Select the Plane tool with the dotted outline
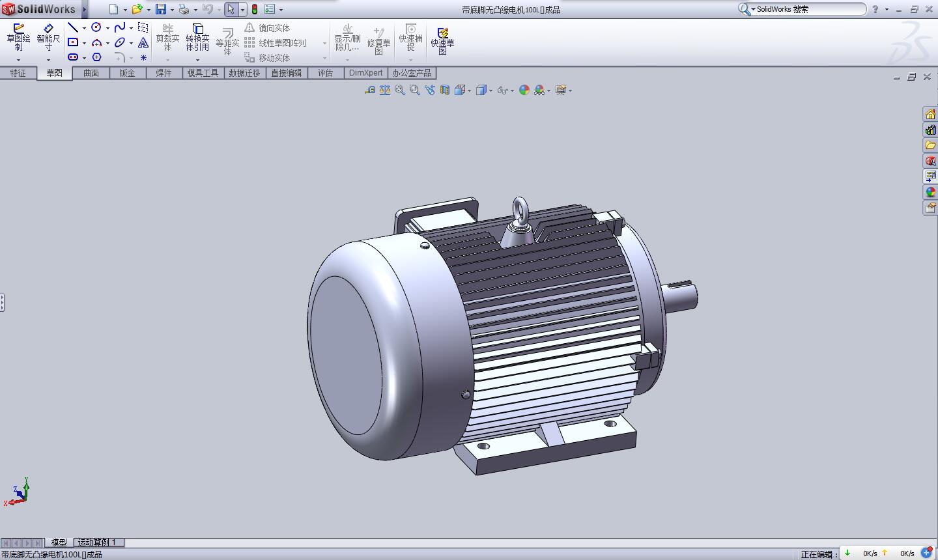The width and height of the screenshot is (938, 560). click(x=143, y=27)
